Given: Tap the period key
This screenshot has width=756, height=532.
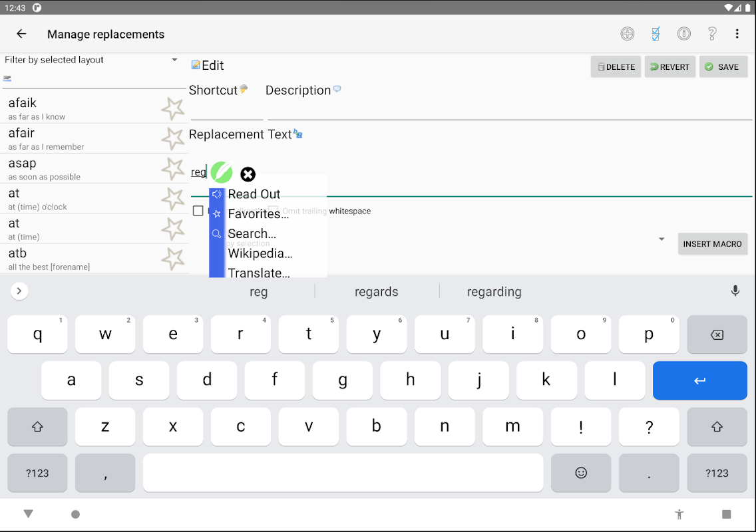Looking at the screenshot, I should [x=649, y=473].
